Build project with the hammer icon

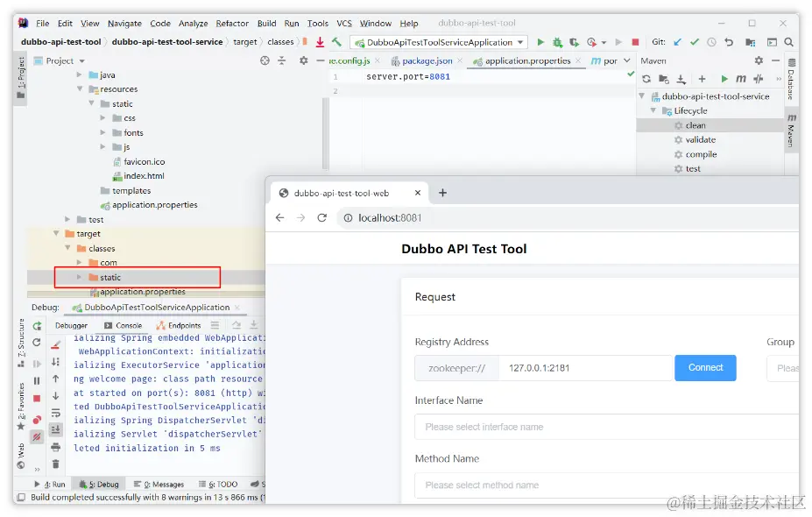[x=336, y=42]
